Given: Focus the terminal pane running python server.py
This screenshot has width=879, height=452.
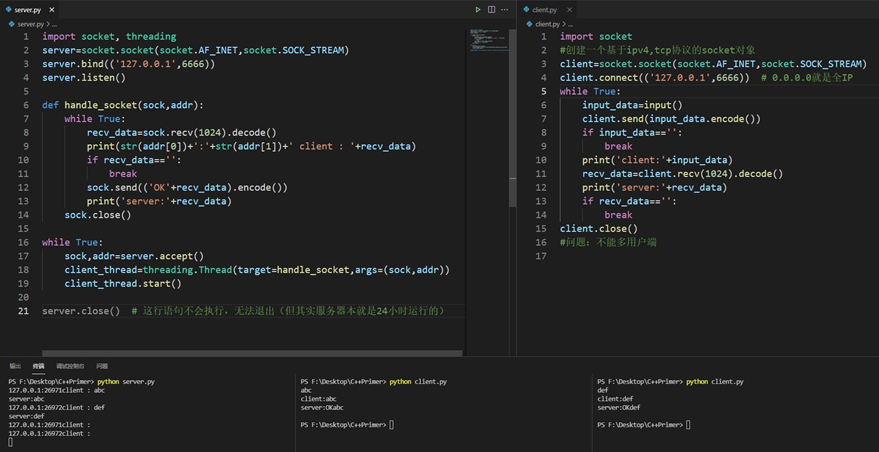Looking at the screenshot, I should click(x=147, y=412).
